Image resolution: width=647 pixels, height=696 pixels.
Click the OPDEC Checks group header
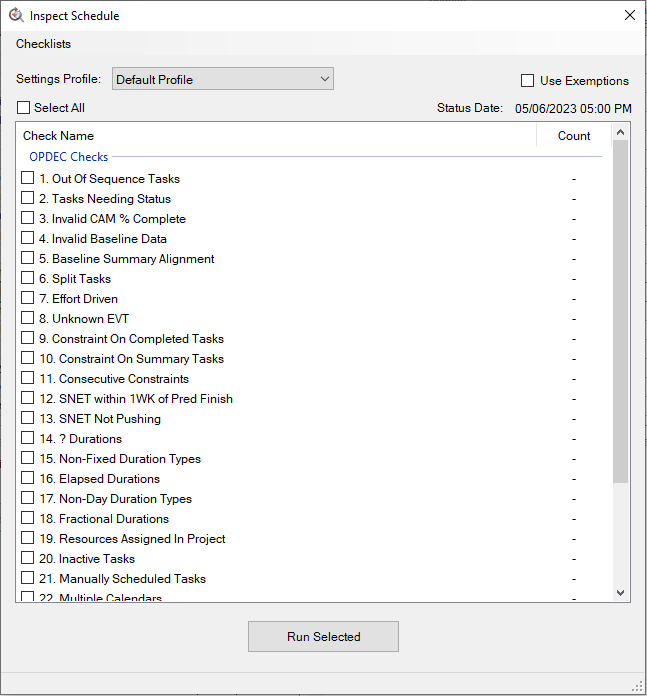pyautogui.click(x=68, y=157)
